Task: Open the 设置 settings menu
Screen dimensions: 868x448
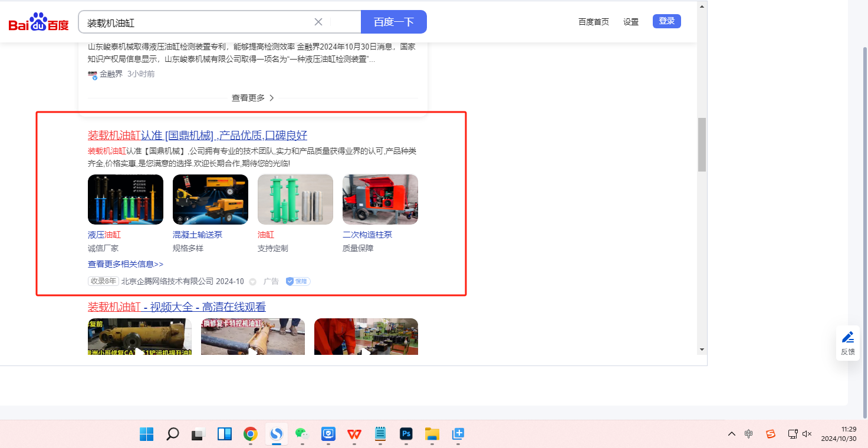Action: (x=631, y=22)
